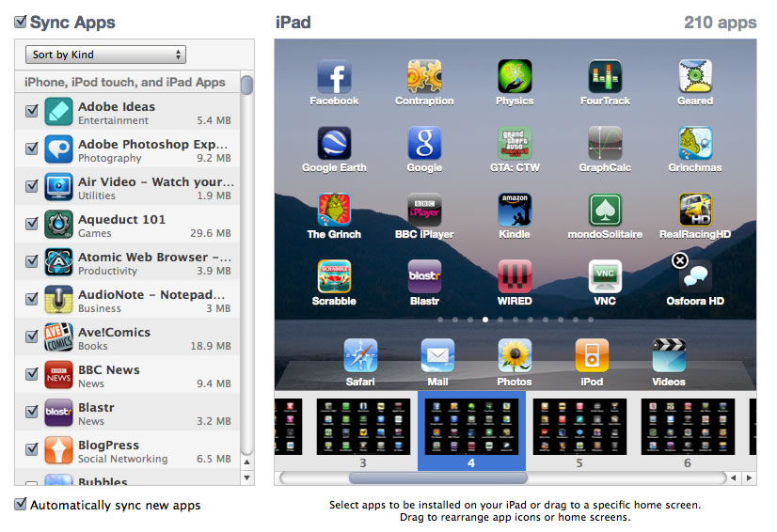Select the mondoSolitaire app icon

point(605,210)
